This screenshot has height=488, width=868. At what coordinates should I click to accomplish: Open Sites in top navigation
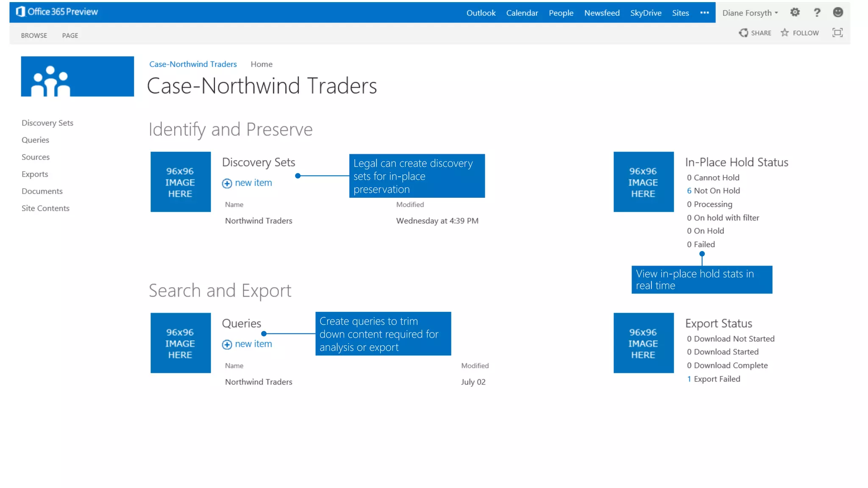(681, 13)
